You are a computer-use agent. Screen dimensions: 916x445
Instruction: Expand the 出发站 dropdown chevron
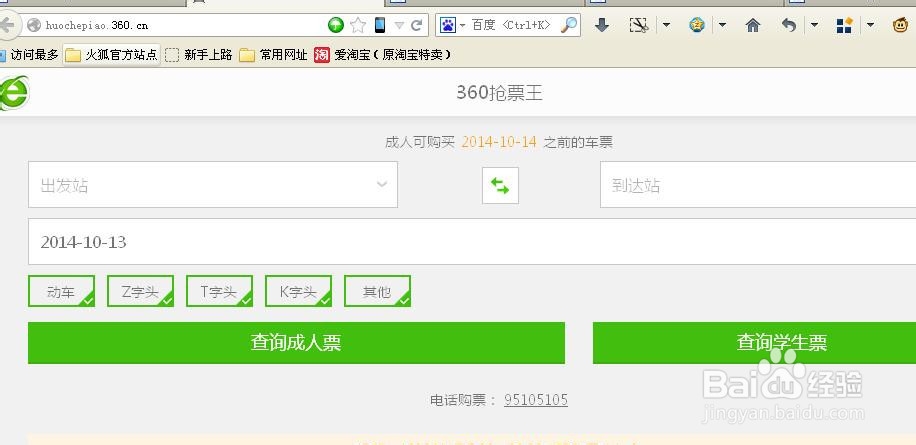point(381,185)
